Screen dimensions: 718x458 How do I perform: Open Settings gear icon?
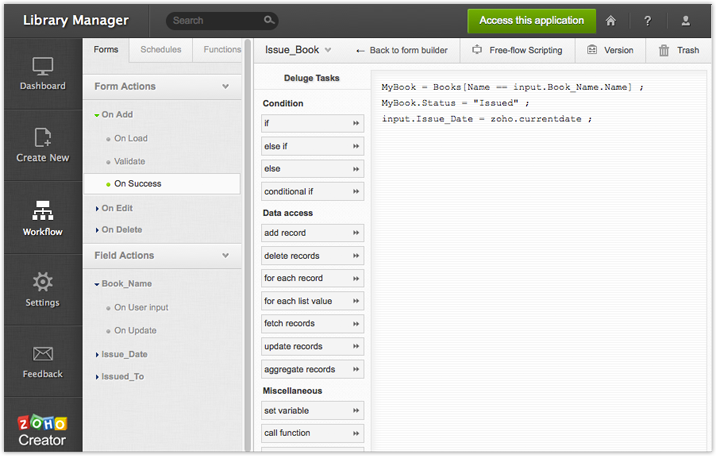tap(42, 283)
